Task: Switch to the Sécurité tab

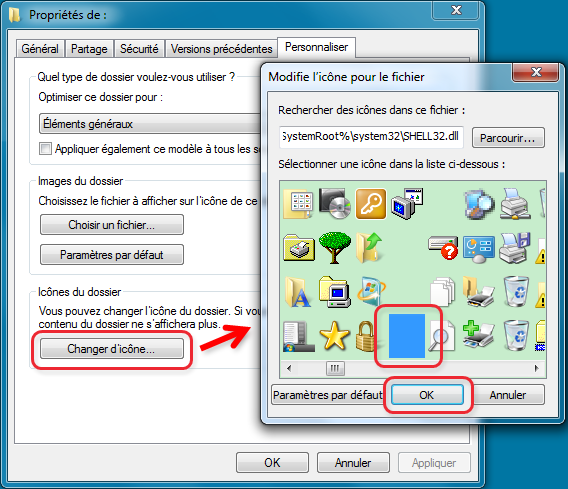Action: pos(139,49)
